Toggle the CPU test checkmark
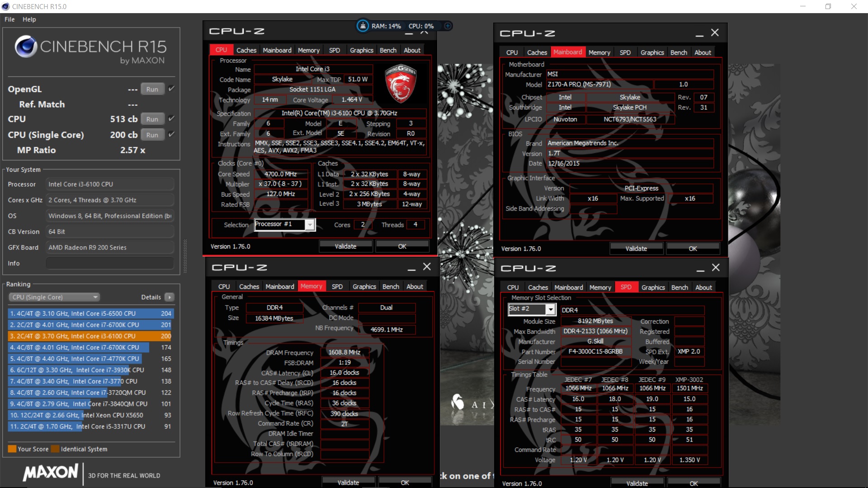Viewport: 868px width, 488px height. pyautogui.click(x=171, y=118)
